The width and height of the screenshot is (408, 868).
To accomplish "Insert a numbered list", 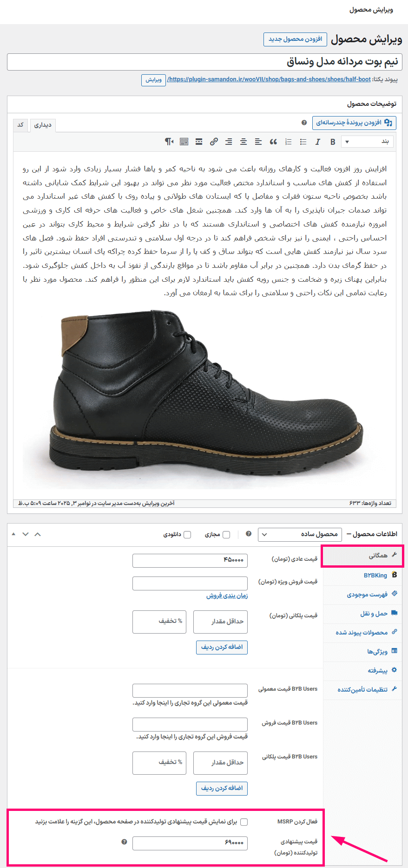I will click(288, 142).
